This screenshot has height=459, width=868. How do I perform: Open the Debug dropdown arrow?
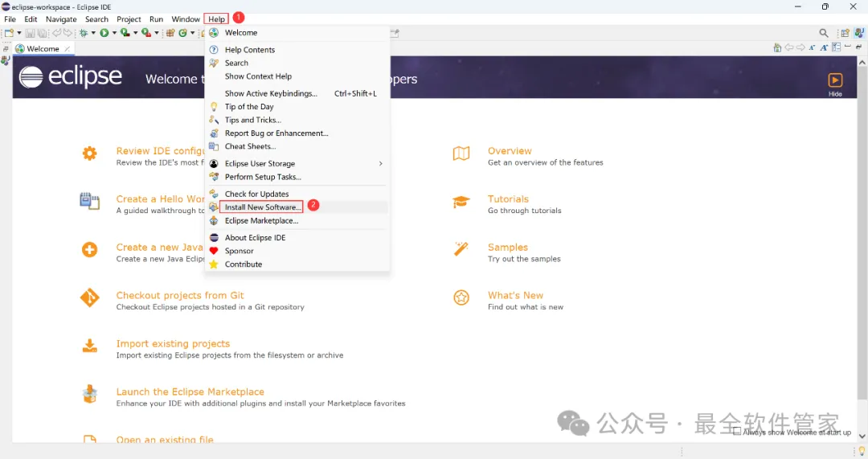(x=93, y=33)
